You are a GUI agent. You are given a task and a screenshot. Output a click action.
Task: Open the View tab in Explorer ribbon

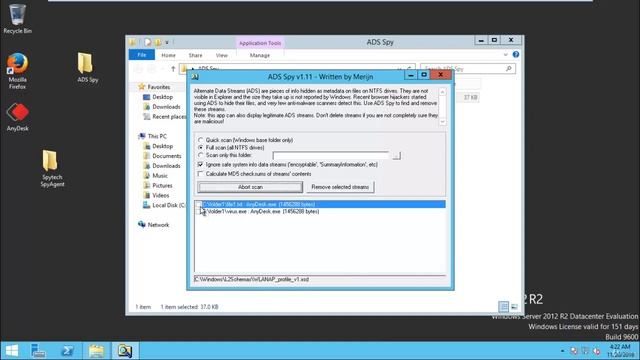tap(222, 55)
